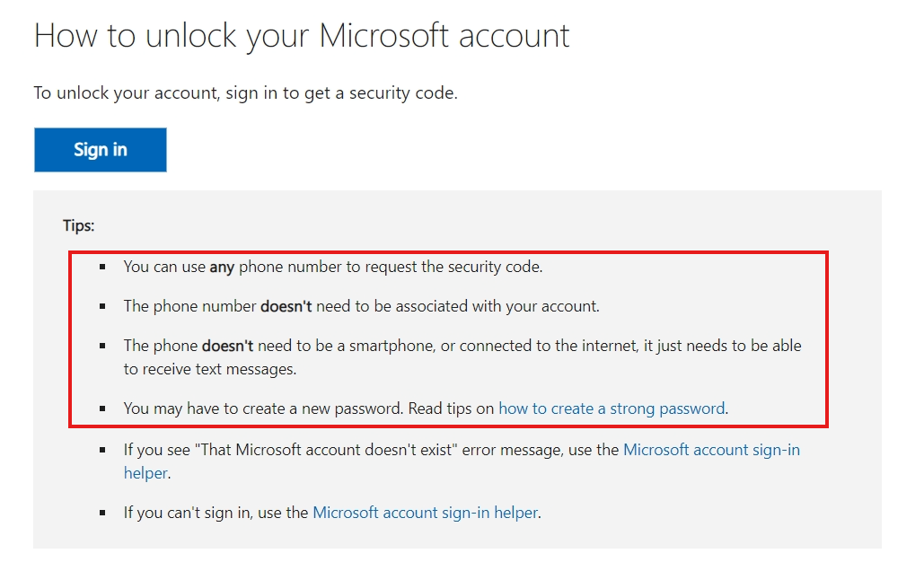The width and height of the screenshot is (924, 571).
Task: Click the bold word "any" in first tip
Action: coord(221,267)
